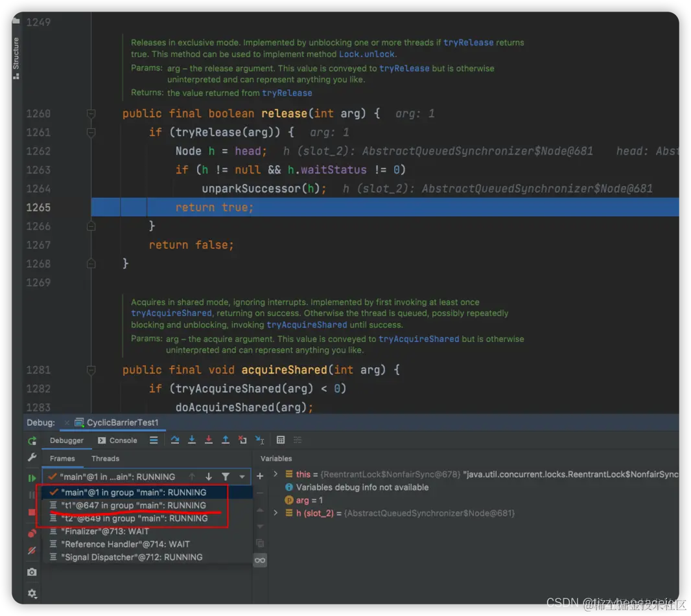Click the release method name on line 1260
This screenshot has width=691, height=616.
point(284,114)
